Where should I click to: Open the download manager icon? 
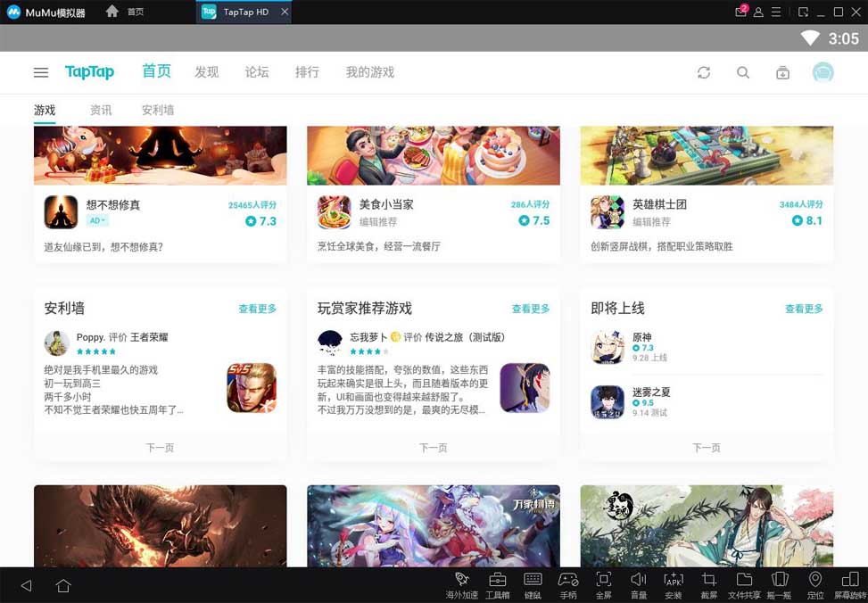[x=782, y=72]
